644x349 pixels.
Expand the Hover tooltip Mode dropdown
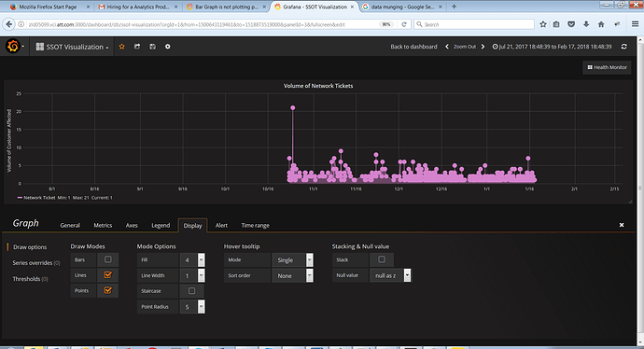point(292,260)
